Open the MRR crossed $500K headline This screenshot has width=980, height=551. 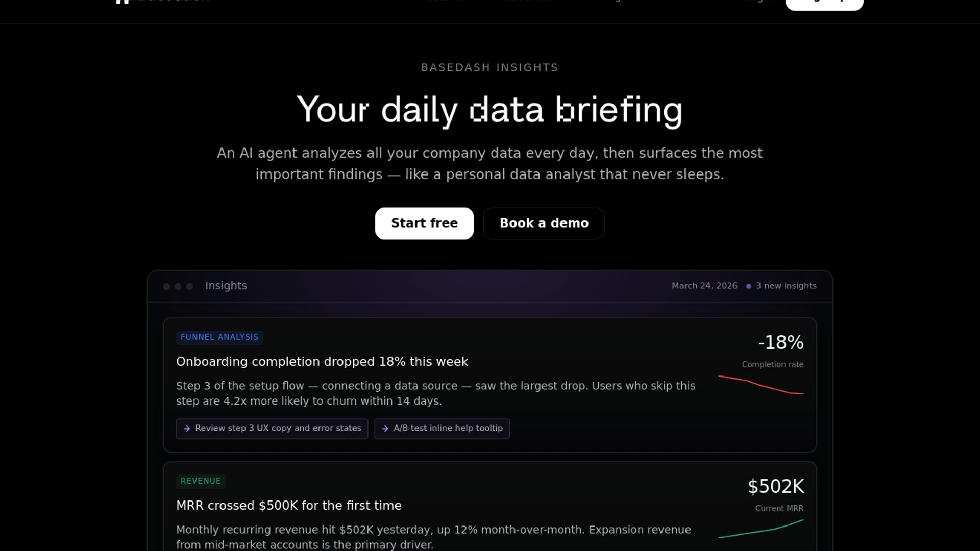288,506
